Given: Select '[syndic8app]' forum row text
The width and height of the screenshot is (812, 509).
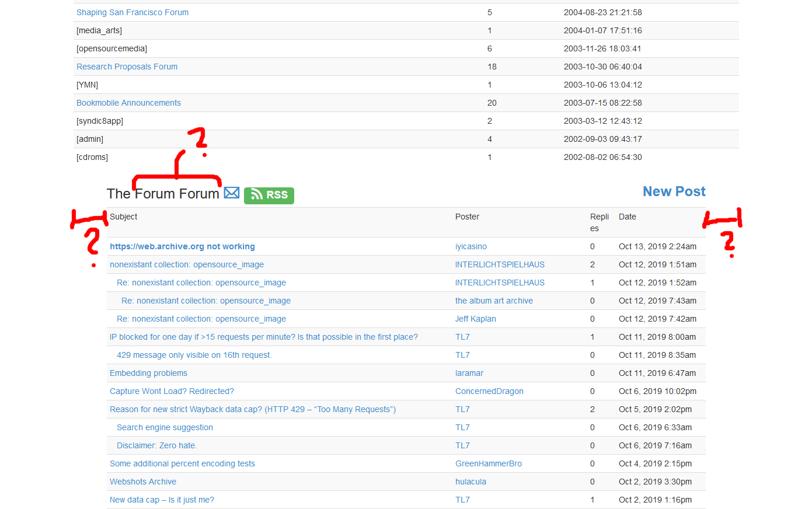Looking at the screenshot, I should click(100, 121).
